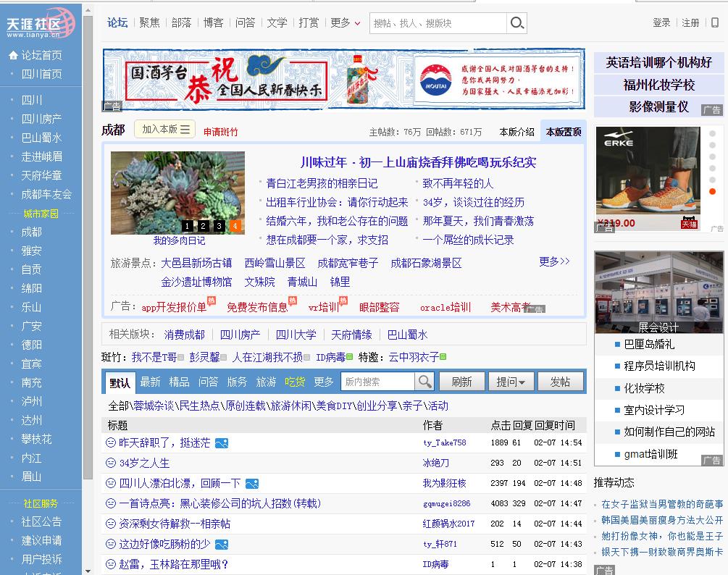Open recommended item 在女子监狱当男管教的奇葩事
Image resolution: width=728 pixels, height=575 pixels.
662,504
